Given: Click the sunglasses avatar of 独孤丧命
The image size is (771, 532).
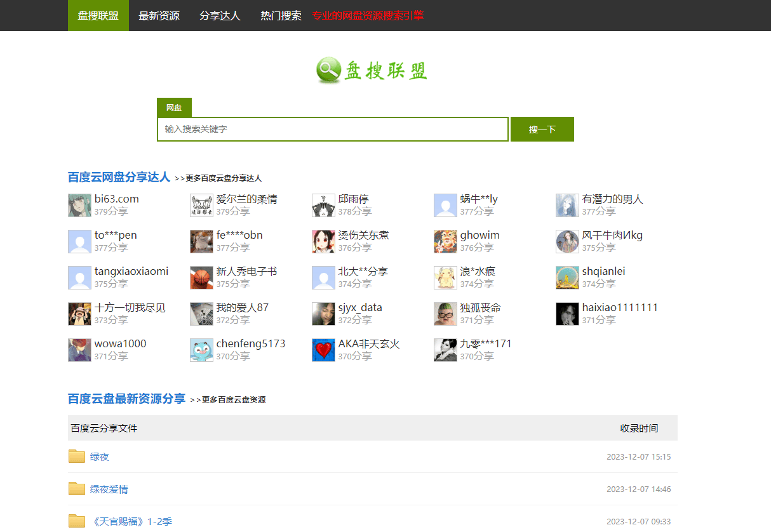Looking at the screenshot, I should click(x=445, y=314).
